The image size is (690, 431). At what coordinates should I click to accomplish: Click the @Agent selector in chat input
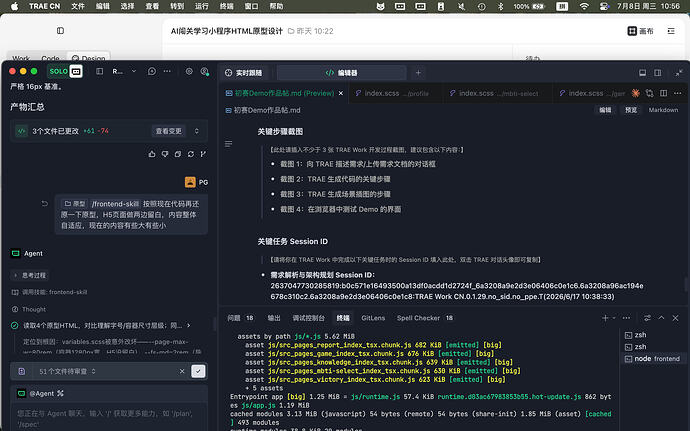tap(40, 394)
